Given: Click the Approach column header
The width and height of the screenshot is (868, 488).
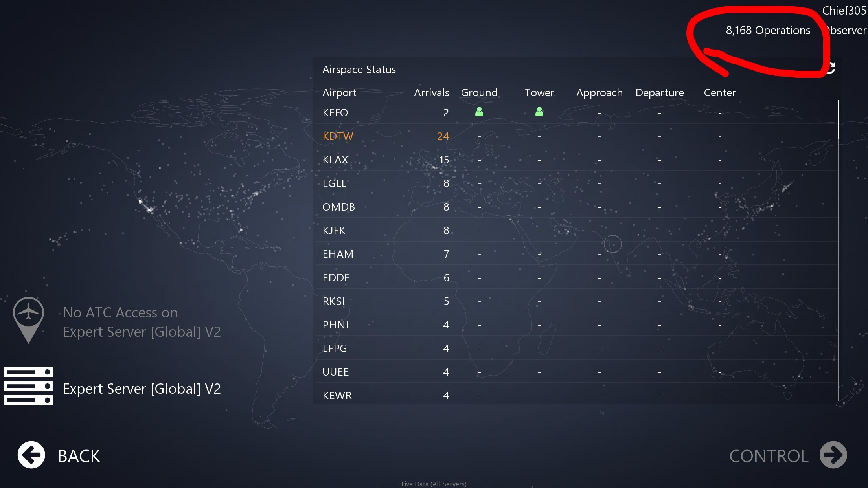Looking at the screenshot, I should coord(599,93).
